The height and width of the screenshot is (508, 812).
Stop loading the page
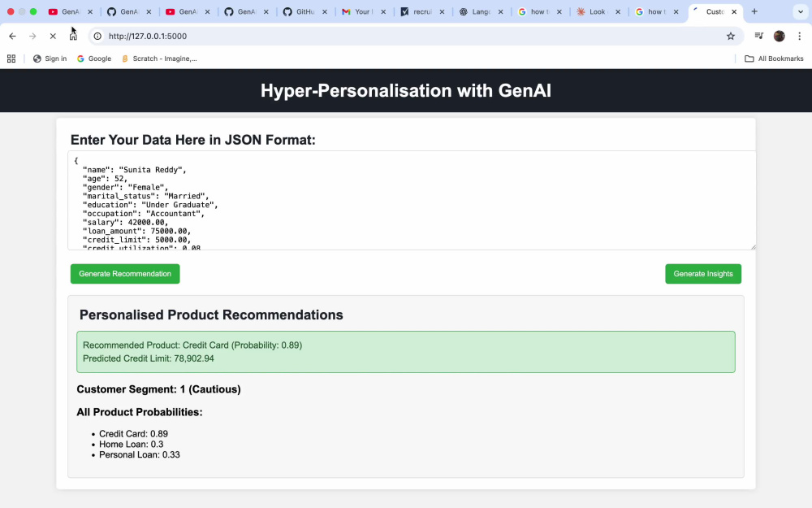pos(53,36)
